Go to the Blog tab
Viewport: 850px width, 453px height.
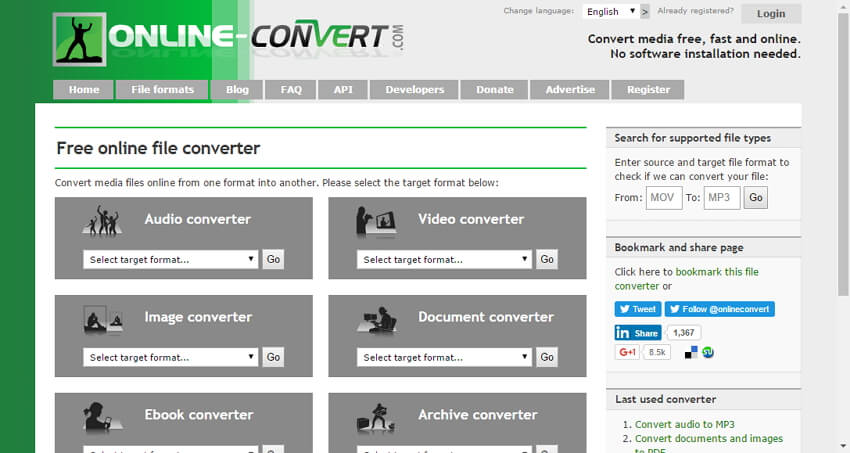[237, 90]
